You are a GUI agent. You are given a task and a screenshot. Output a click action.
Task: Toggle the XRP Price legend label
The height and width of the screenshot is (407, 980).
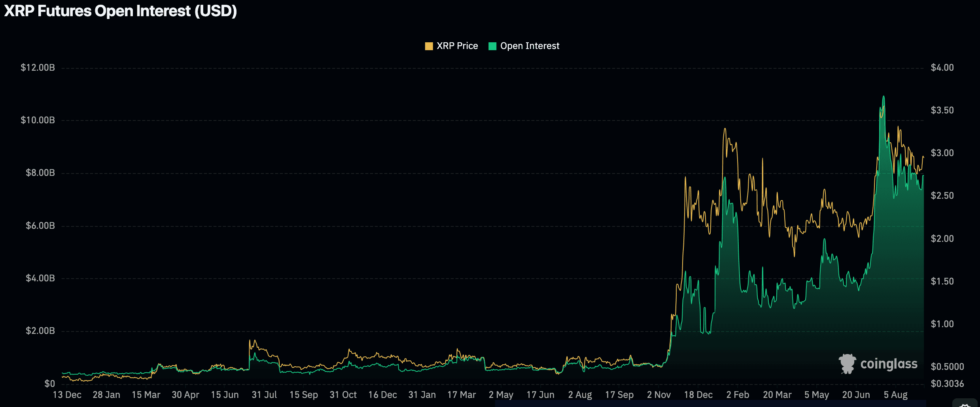coord(457,46)
